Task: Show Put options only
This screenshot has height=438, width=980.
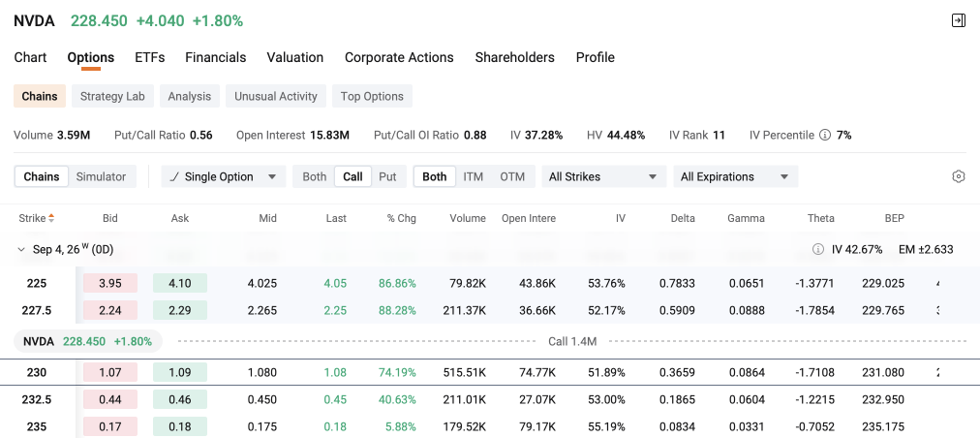Action: 387,176
